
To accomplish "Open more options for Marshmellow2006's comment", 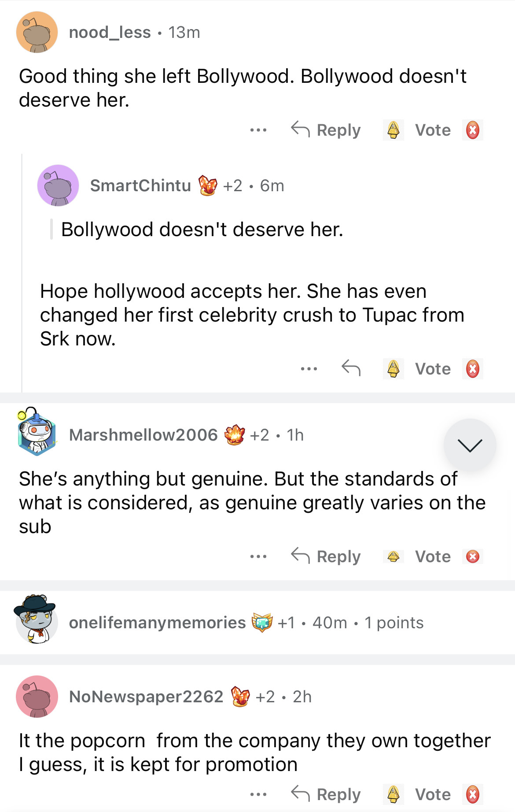I will (x=258, y=556).
